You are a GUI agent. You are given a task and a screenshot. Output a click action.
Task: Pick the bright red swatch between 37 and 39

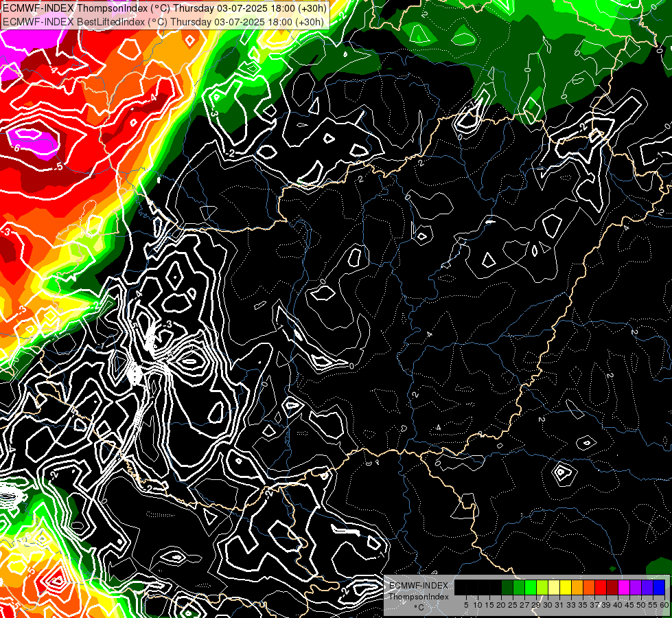(601, 587)
